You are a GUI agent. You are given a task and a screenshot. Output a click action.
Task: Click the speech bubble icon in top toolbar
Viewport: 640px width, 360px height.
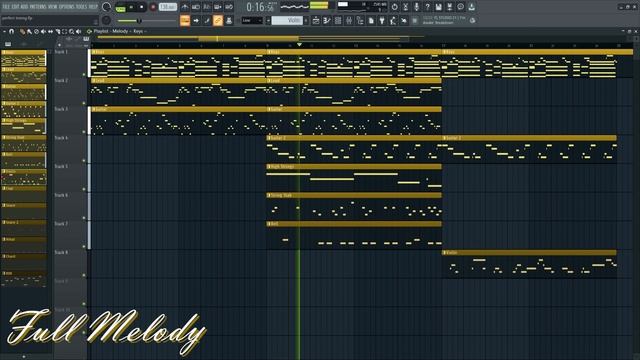tap(460, 7)
